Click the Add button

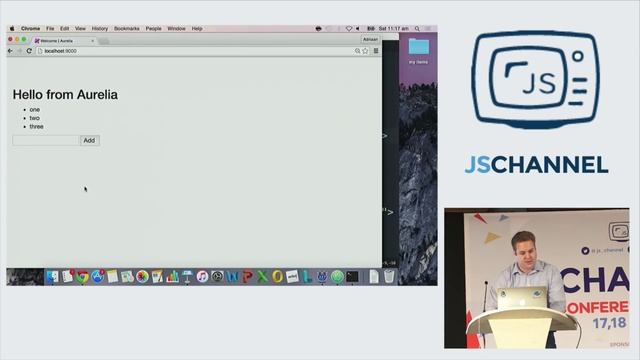(89, 140)
